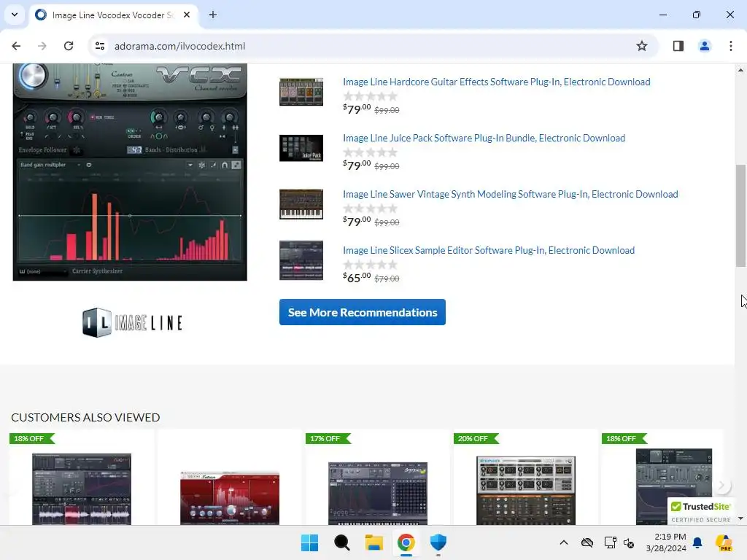The height and width of the screenshot is (560, 747).
Task: Open the 20% OFF carousel product
Action: pyautogui.click(x=526, y=491)
